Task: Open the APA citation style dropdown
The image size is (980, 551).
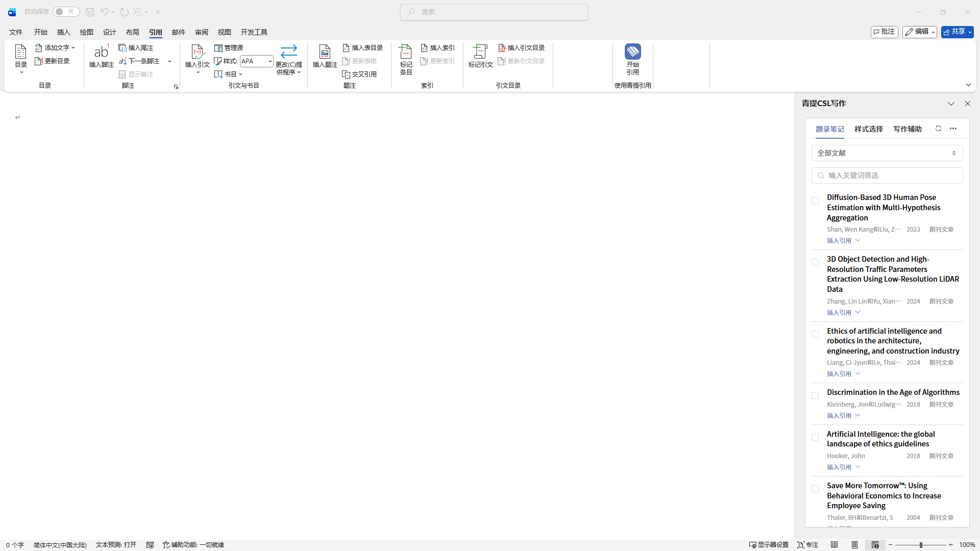Action: coord(269,61)
